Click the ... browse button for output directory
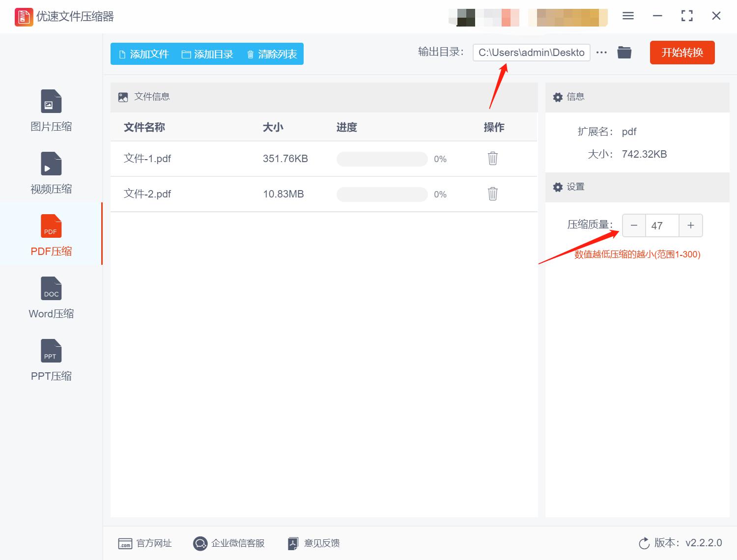Screen dimensions: 737x560 (601, 52)
